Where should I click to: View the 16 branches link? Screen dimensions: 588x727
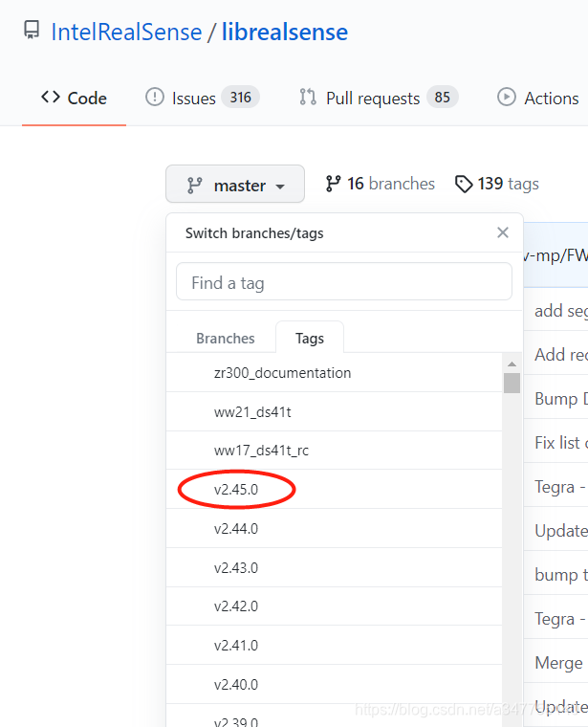(380, 184)
